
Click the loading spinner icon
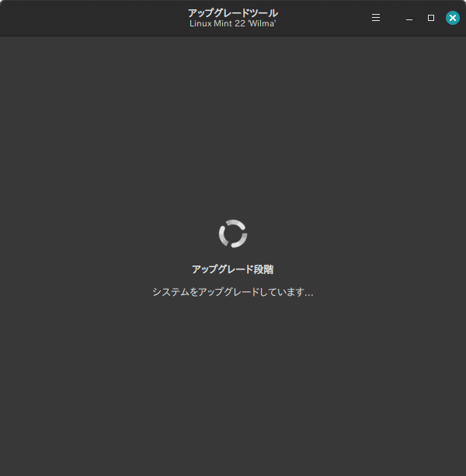233,234
